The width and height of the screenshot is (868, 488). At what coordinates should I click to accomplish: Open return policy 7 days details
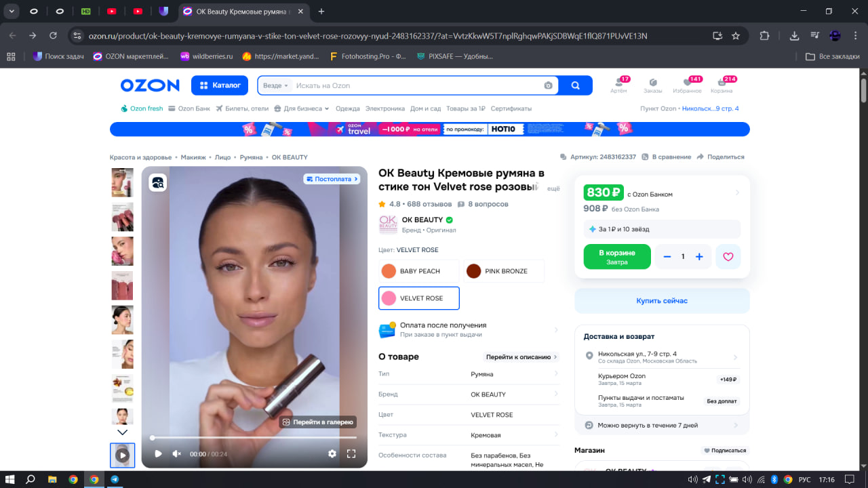pos(662,426)
